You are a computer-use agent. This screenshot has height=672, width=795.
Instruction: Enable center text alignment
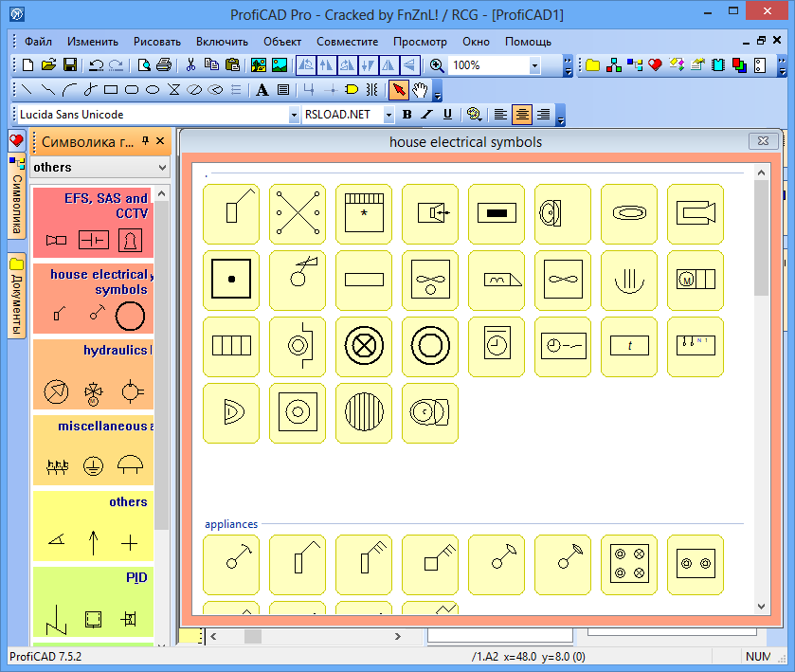tap(522, 115)
